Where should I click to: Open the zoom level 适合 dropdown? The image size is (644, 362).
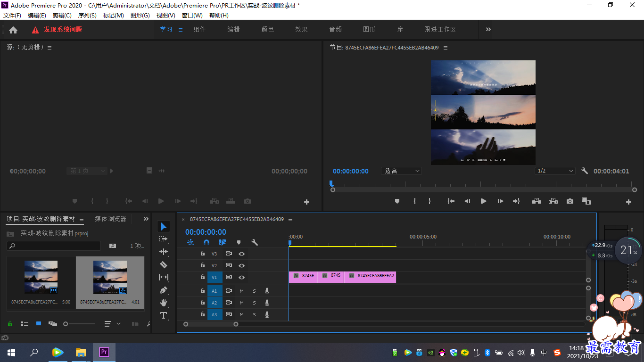pos(401,171)
